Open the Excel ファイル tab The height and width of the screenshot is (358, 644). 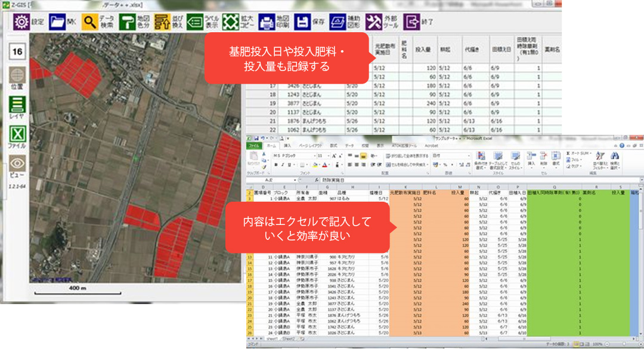[254, 146]
